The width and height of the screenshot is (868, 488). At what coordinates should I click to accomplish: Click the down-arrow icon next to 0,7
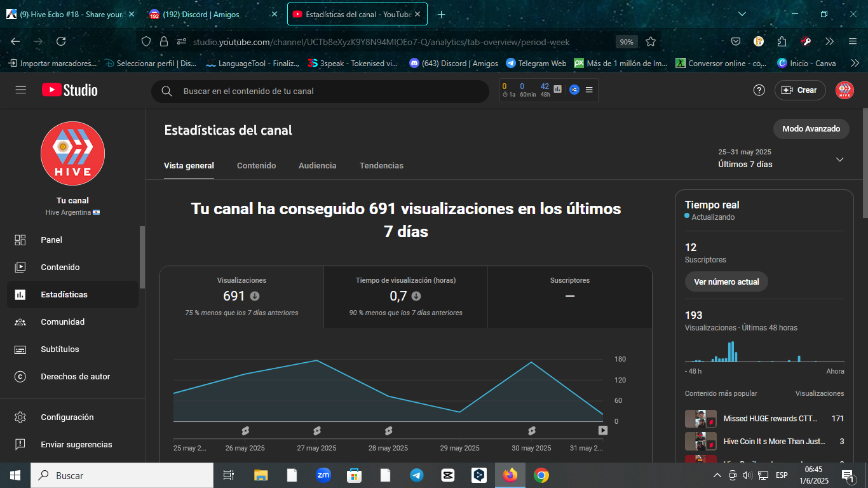416,296
